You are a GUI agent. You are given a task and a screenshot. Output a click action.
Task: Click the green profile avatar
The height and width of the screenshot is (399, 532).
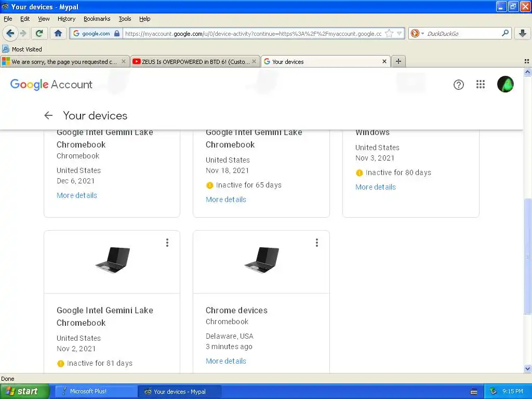505,84
